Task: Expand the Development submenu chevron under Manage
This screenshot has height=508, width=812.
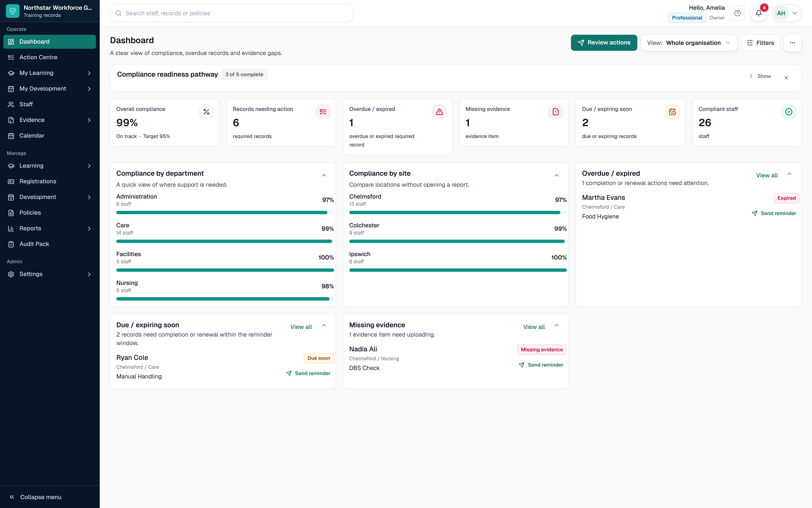Action: click(89, 197)
